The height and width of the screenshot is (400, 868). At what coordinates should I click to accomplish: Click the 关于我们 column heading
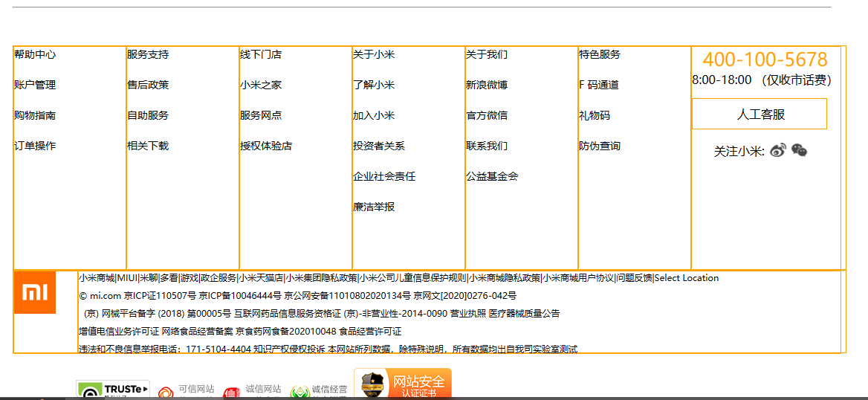coord(487,55)
